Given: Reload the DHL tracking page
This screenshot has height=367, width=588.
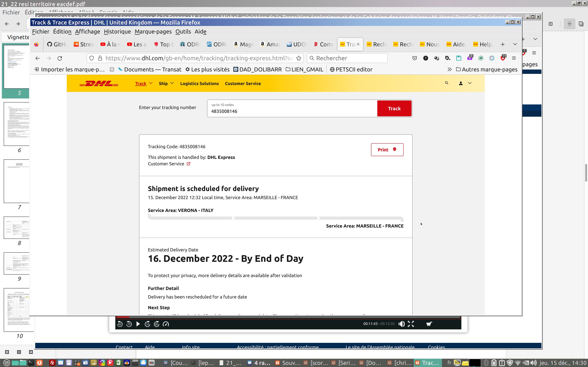Looking at the screenshot, I should pyautogui.click(x=60, y=58).
